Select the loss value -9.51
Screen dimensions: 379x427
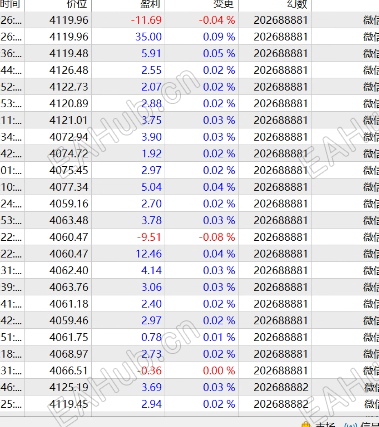(149, 237)
